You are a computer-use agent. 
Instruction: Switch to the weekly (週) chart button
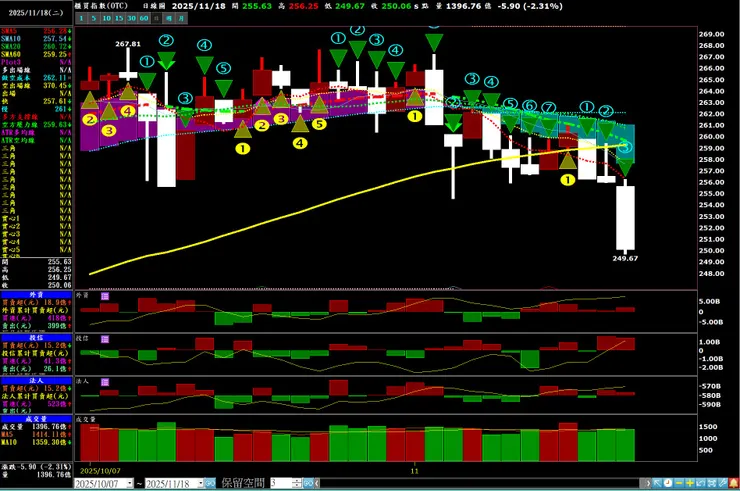coord(169,18)
